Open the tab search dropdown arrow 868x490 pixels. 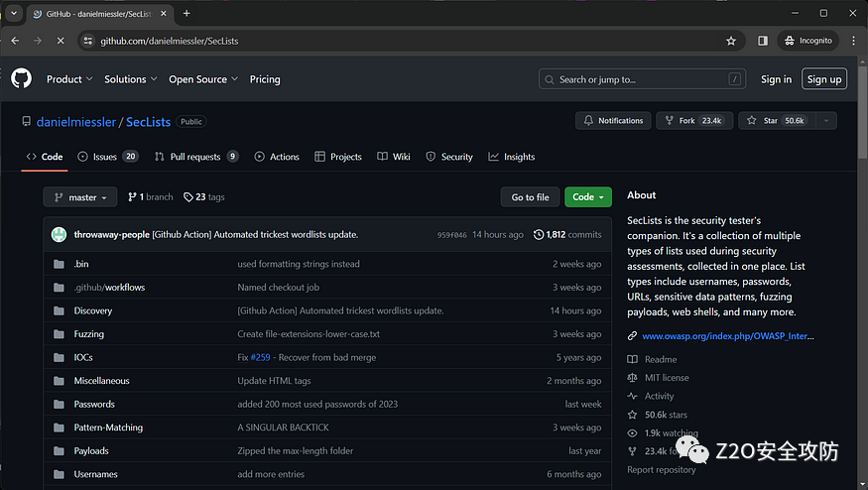14,13
